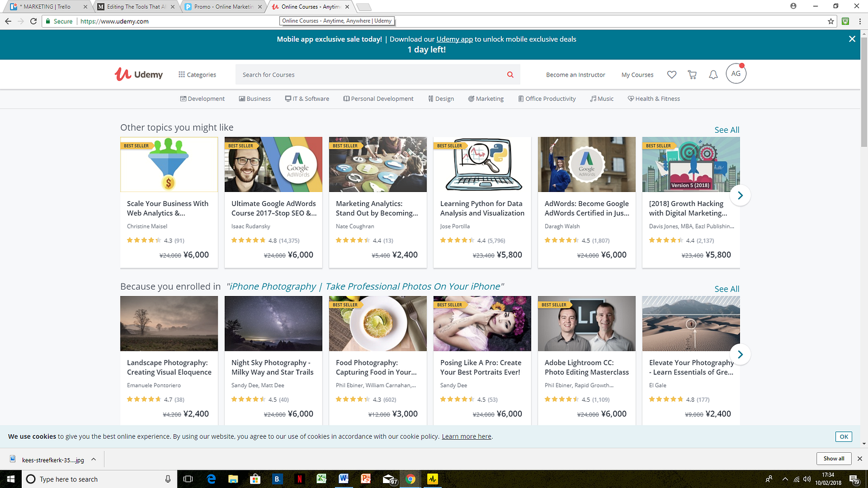Click the Chrome icon in the taskbar
Screen dimensions: 868x488
click(x=410, y=479)
